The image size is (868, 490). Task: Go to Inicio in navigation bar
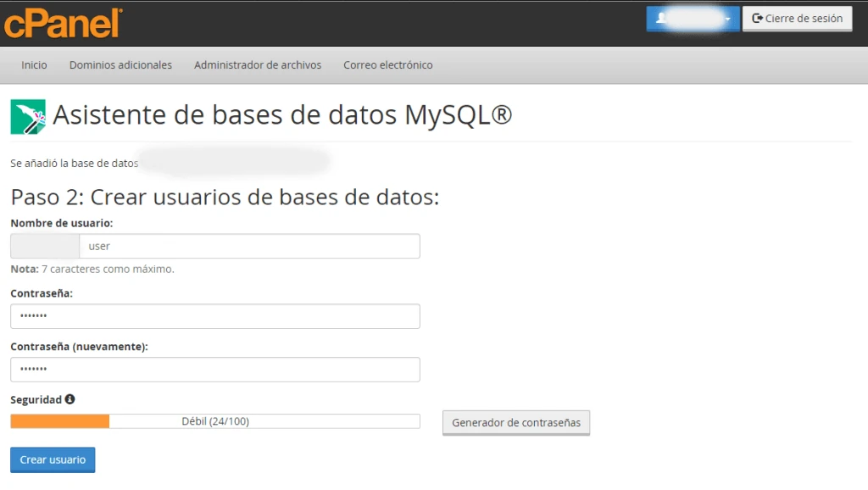(x=34, y=64)
